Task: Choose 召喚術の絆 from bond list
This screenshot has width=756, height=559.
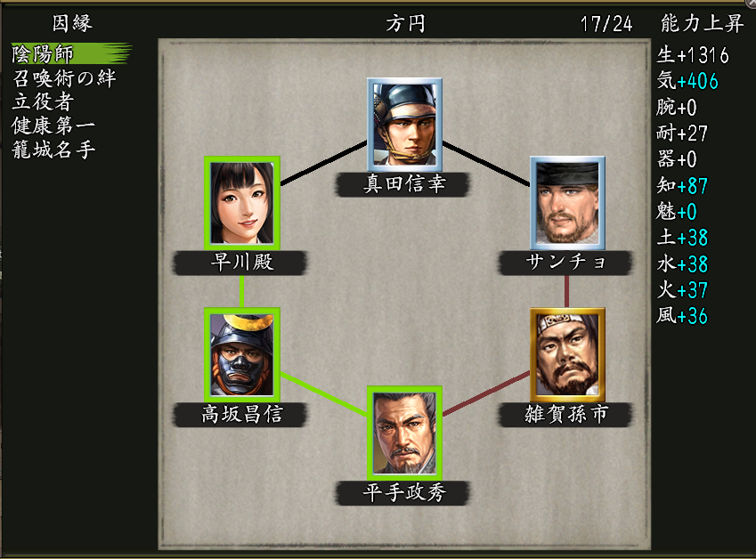Action: pos(65,78)
